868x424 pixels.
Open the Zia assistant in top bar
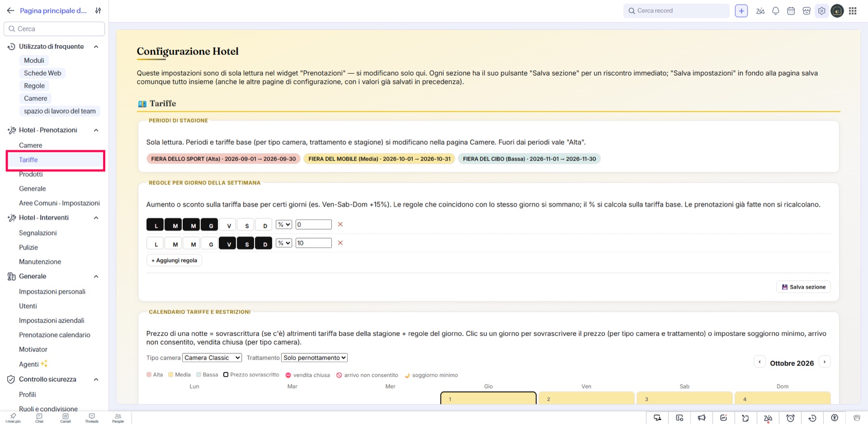[x=760, y=11]
